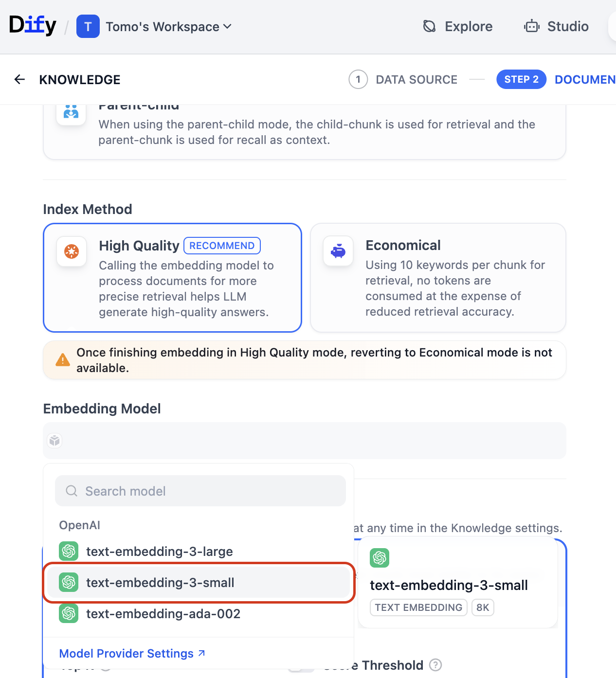Click the STEP 2 badge

[x=521, y=79]
